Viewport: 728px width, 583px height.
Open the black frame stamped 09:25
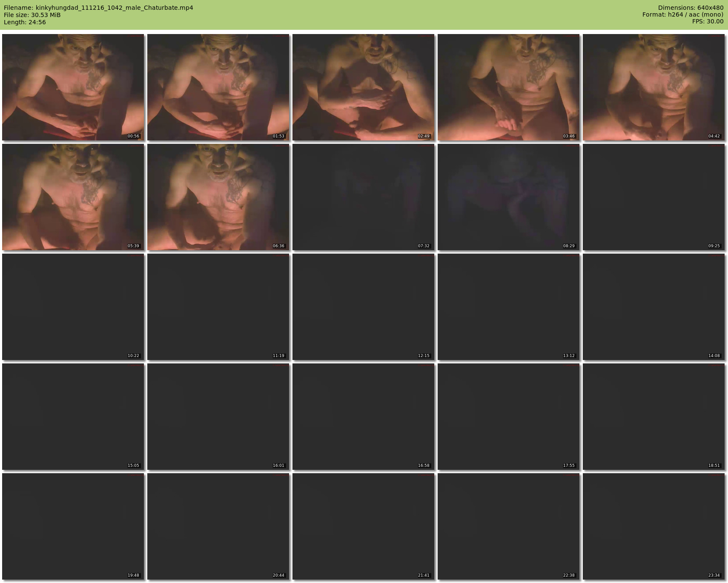click(653, 197)
